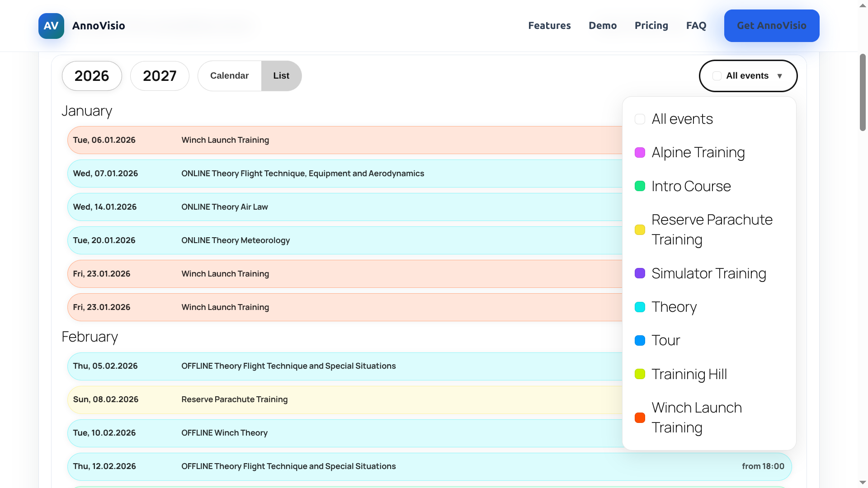The height and width of the screenshot is (488, 868).
Task: Click the date Tue, 20.01.2026
Action: click(104, 240)
